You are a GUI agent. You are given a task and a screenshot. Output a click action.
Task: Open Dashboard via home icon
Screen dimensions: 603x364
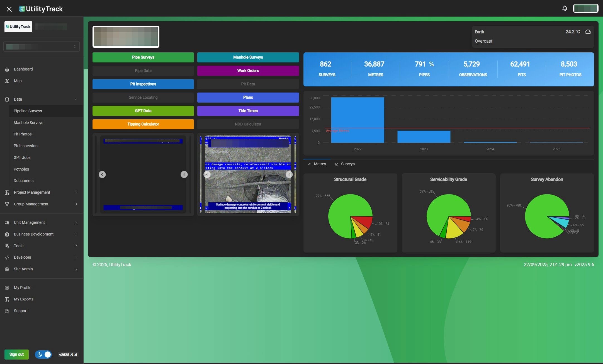click(7, 69)
